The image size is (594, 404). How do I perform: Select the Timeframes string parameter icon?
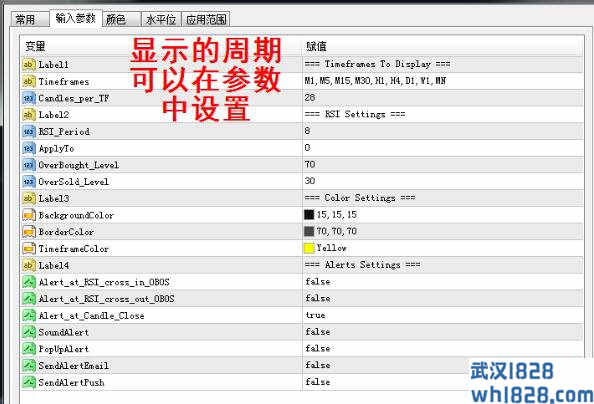(29, 81)
